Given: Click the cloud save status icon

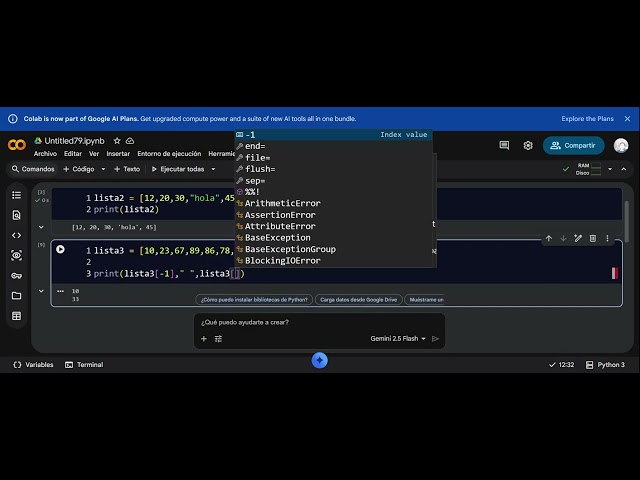Looking at the screenshot, I should [130, 141].
